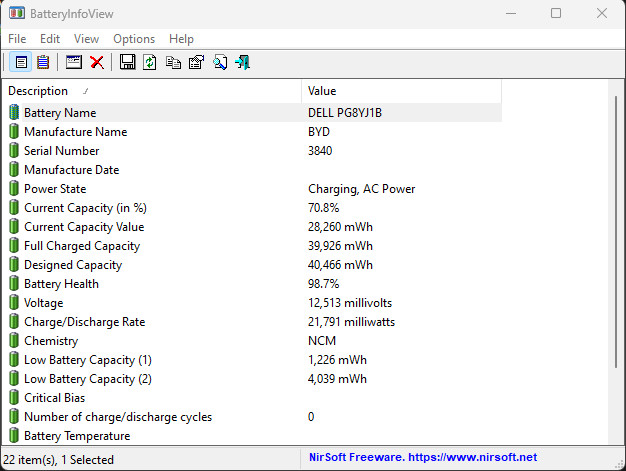Screen dimensions: 626x471
Task: Click the battery icon beside Designed Capacity
Action: click(x=14, y=265)
